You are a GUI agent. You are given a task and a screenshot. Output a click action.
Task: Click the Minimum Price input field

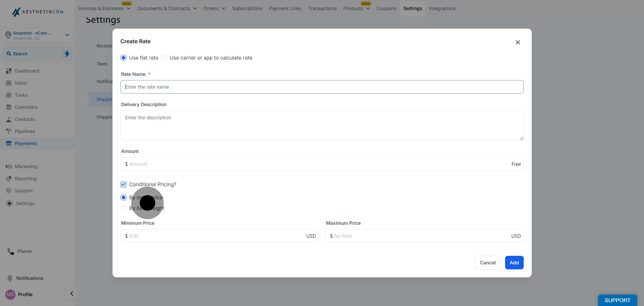tap(215, 236)
